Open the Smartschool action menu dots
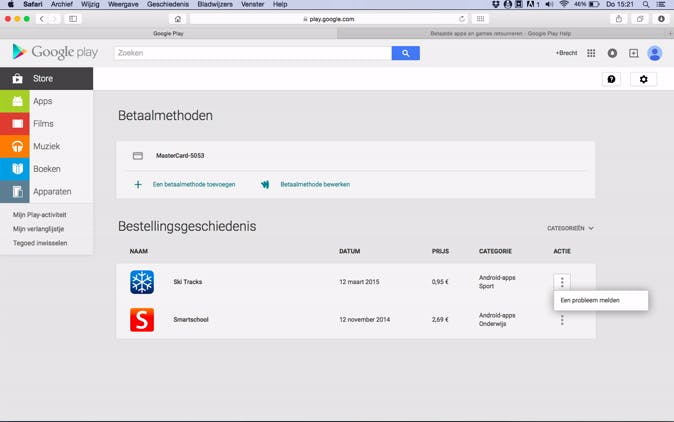 [562, 320]
